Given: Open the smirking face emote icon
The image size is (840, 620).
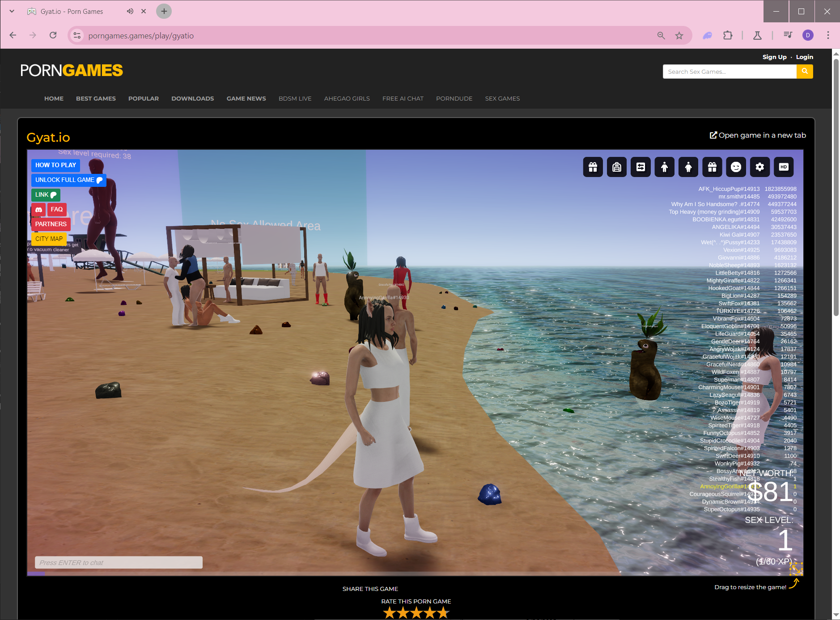Looking at the screenshot, I should pyautogui.click(x=736, y=167).
